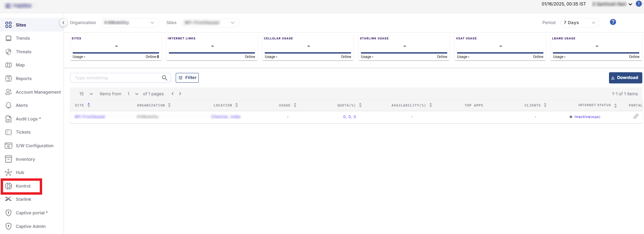644x234 pixels.
Task: Sort table by Internet Status column
Action: pos(615,105)
